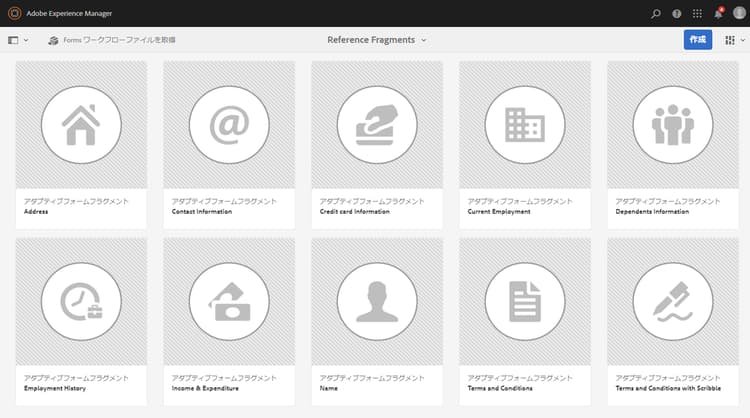Open the user profile avatar
The width and height of the screenshot is (750, 418).
(x=739, y=13)
